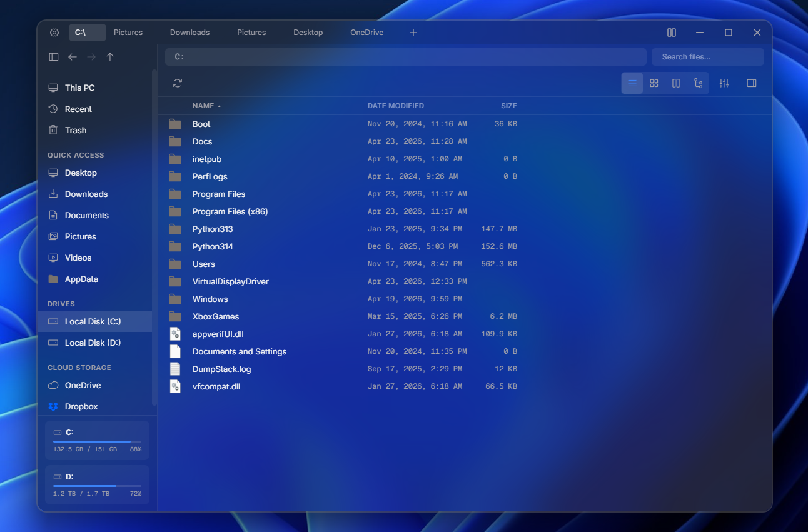Screen dimensions: 808x532
Task: Open the settings gear icon
Action: pos(54,33)
